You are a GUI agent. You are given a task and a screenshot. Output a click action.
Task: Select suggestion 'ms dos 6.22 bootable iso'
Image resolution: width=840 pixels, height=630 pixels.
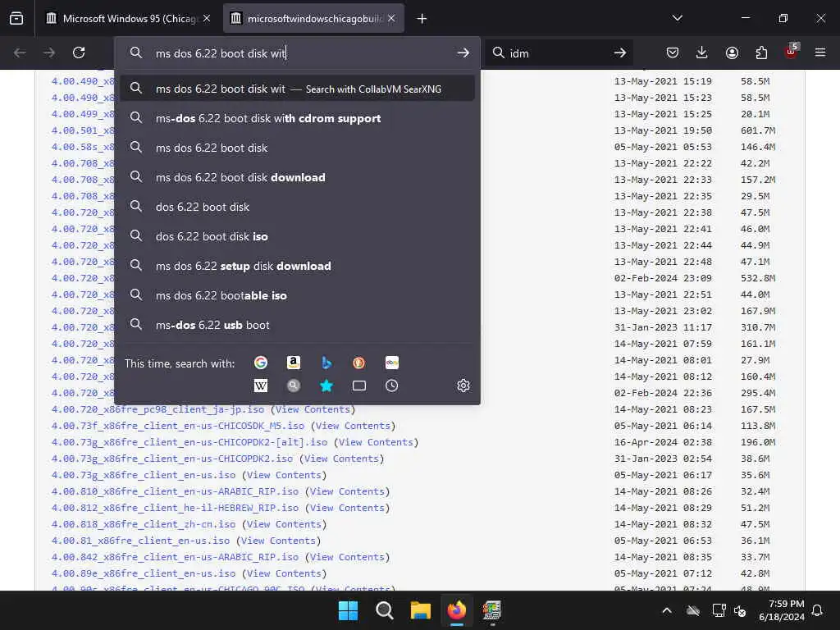(x=297, y=295)
